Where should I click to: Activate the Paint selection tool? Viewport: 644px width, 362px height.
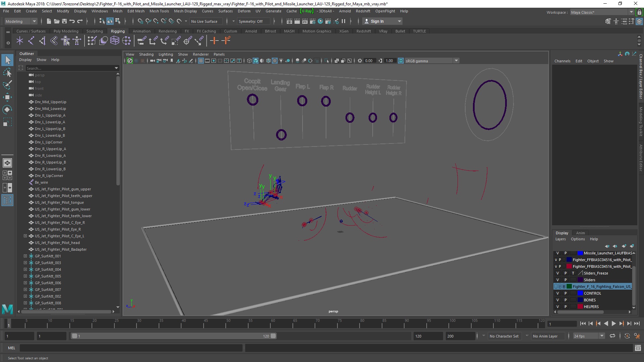click(7, 85)
